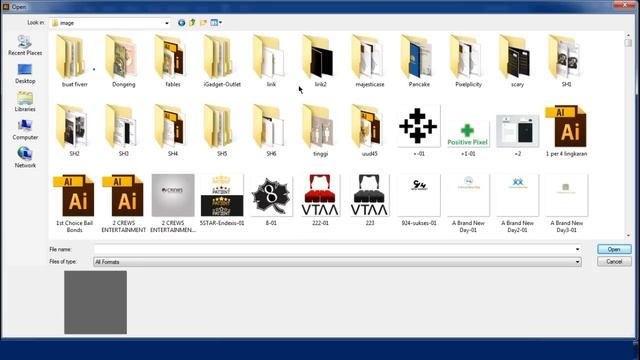The width and height of the screenshot is (640, 360).
Task: Select the link folder
Action: [x=271, y=61]
